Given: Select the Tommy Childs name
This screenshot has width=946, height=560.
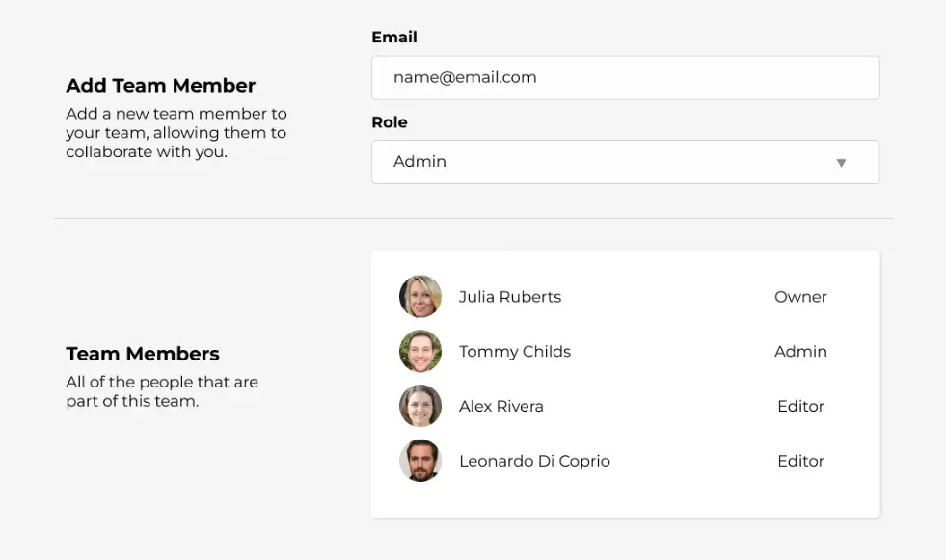Looking at the screenshot, I should pyautogui.click(x=515, y=352).
